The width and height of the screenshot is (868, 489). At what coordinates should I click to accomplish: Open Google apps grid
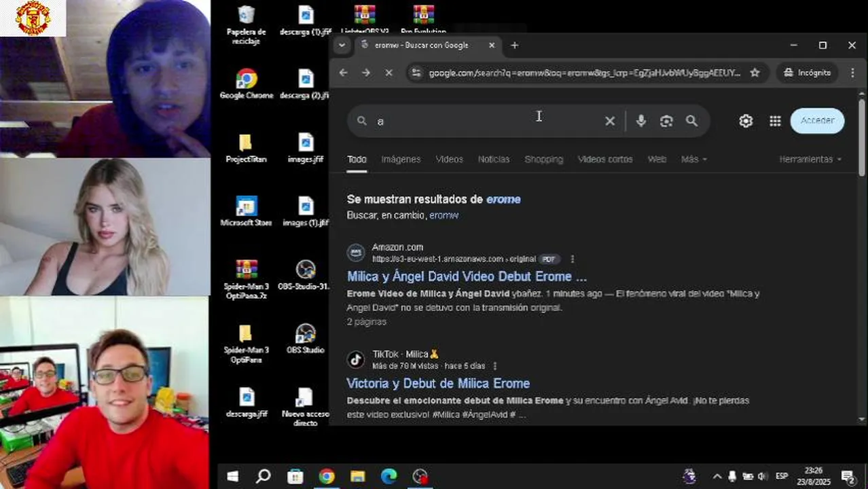coord(775,121)
